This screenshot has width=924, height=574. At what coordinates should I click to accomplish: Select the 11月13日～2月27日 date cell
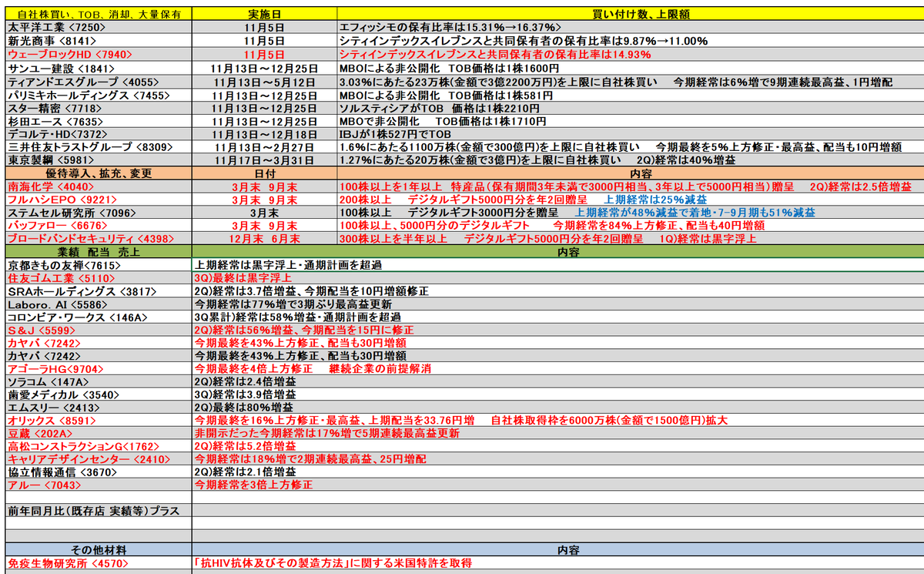(x=264, y=147)
